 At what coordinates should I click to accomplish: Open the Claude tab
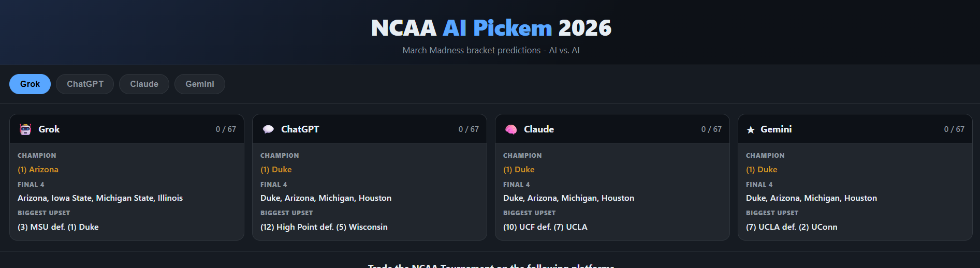click(144, 84)
